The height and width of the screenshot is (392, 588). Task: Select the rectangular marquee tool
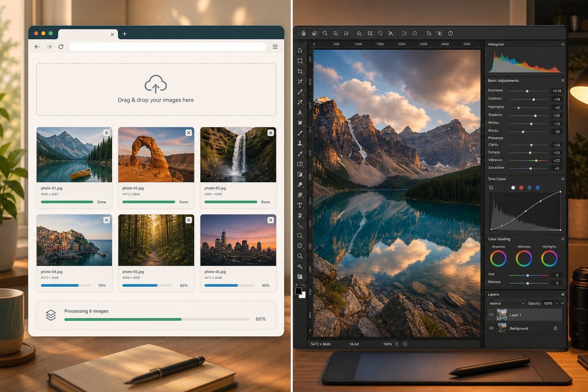(300, 61)
